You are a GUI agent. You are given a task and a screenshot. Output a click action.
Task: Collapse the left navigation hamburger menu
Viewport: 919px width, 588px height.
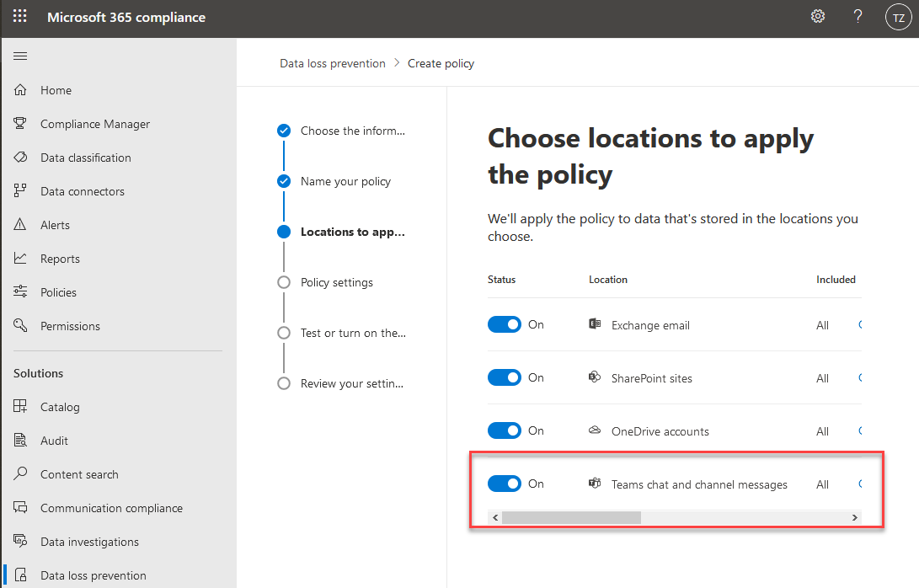tap(20, 56)
